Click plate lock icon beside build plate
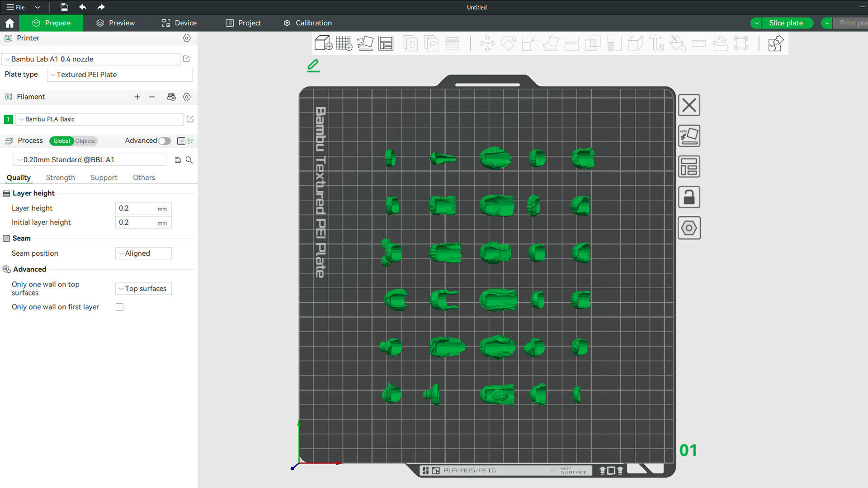This screenshot has width=868, height=488. (689, 197)
